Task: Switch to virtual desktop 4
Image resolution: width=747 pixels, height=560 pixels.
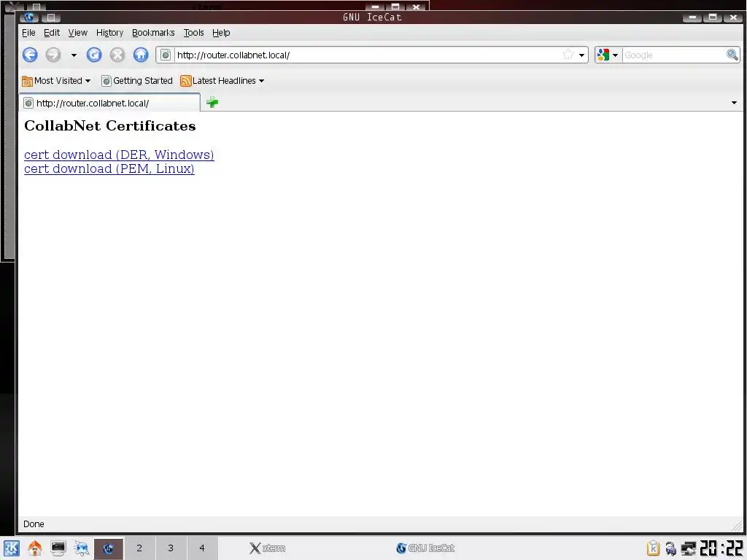Action: (202, 548)
